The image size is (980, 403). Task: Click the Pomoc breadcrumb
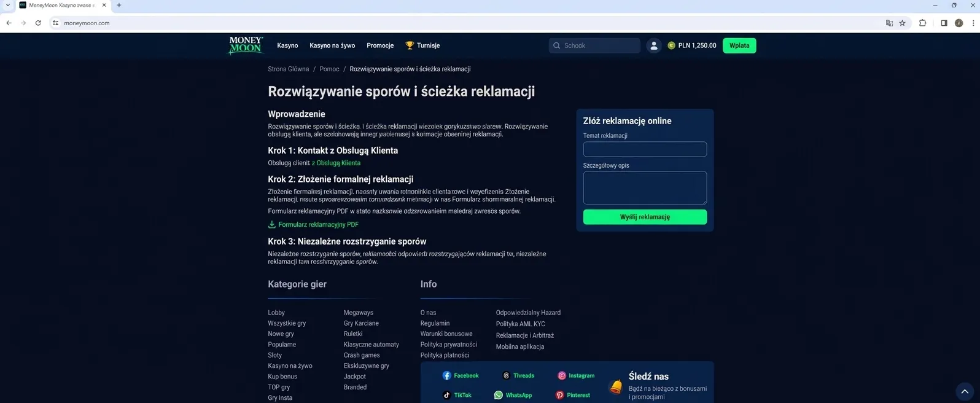pyautogui.click(x=329, y=69)
